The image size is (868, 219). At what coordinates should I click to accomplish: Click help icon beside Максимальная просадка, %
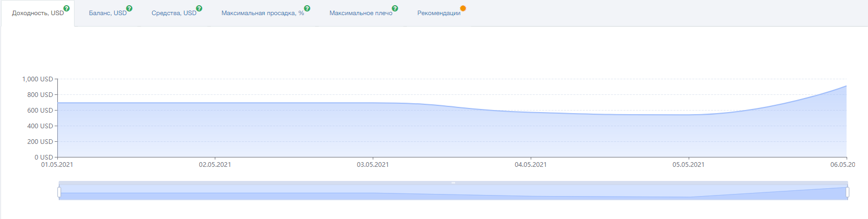point(307,8)
